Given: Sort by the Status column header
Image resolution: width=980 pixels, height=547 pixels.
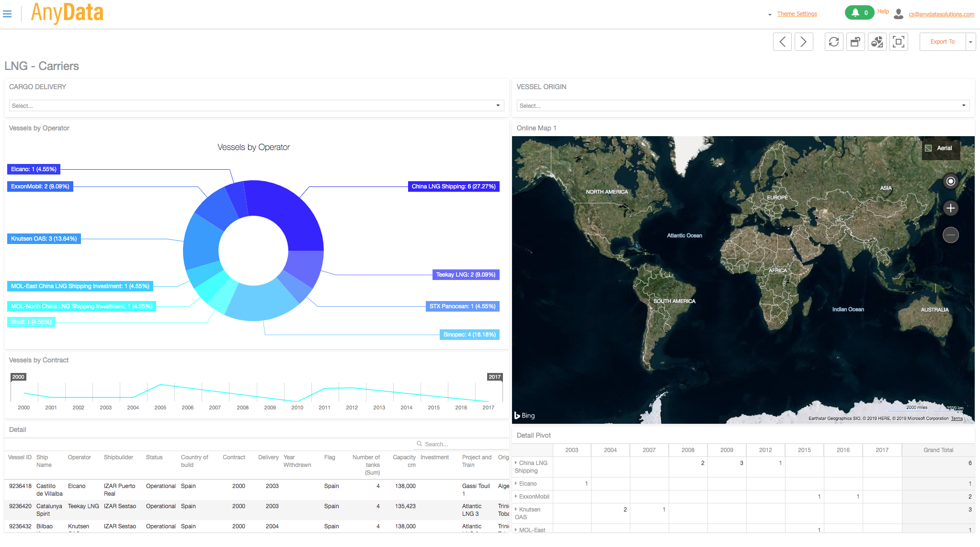Looking at the screenshot, I should point(154,457).
